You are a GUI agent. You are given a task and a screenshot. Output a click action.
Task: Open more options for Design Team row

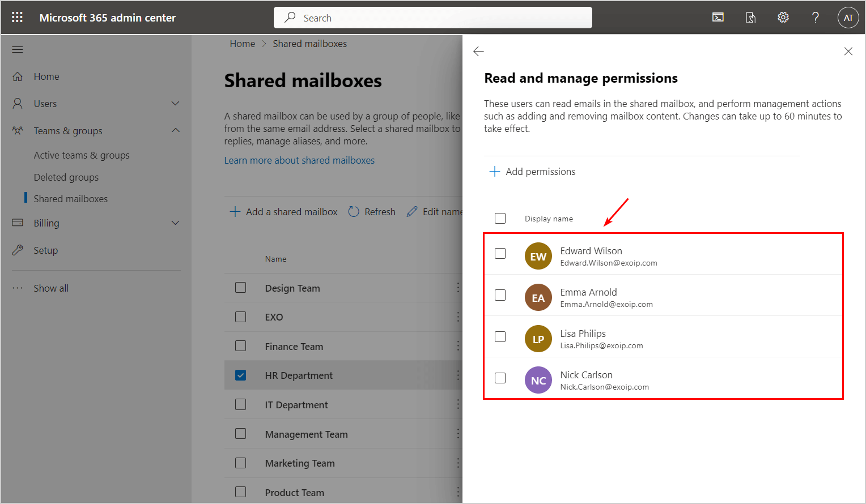(458, 288)
